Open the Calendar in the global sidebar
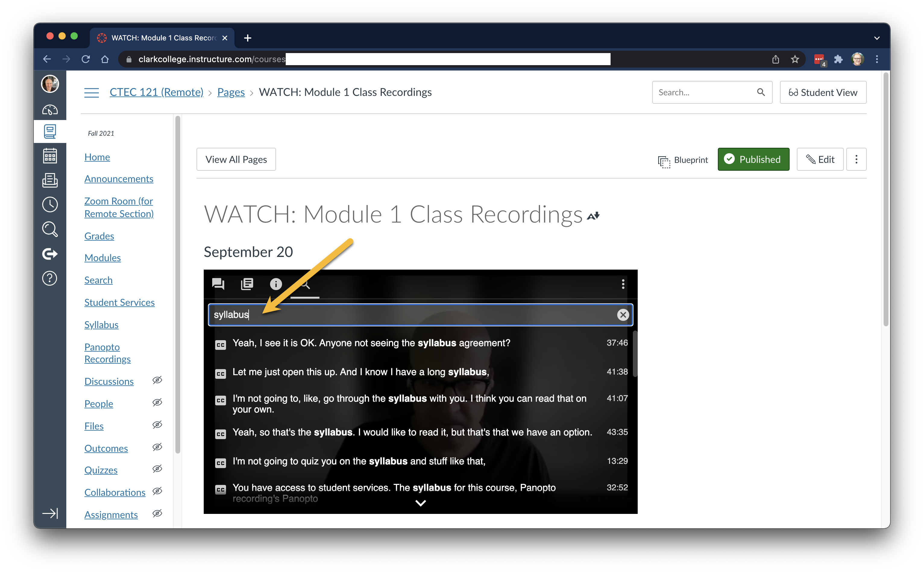 click(x=50, y=156)
